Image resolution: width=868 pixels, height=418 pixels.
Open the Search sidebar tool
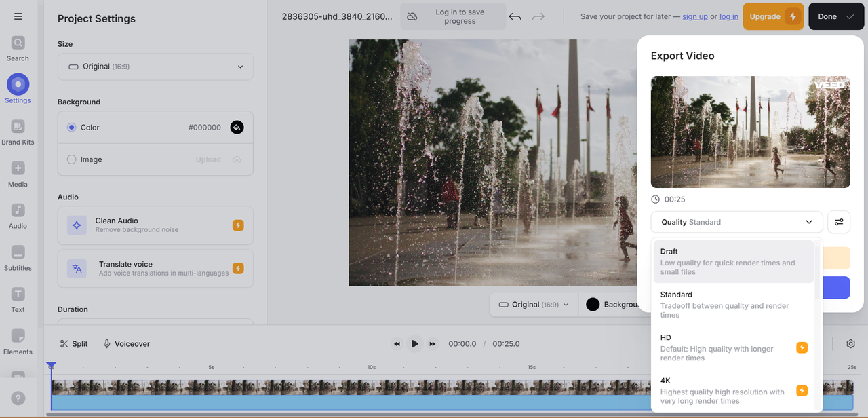pyautogui.click(x=18, y=49)
